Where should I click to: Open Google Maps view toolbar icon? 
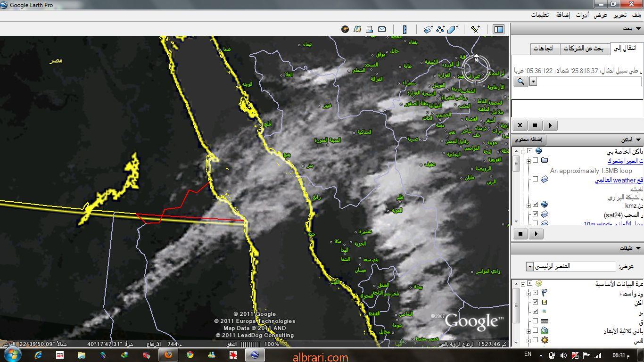click(357, 29)
